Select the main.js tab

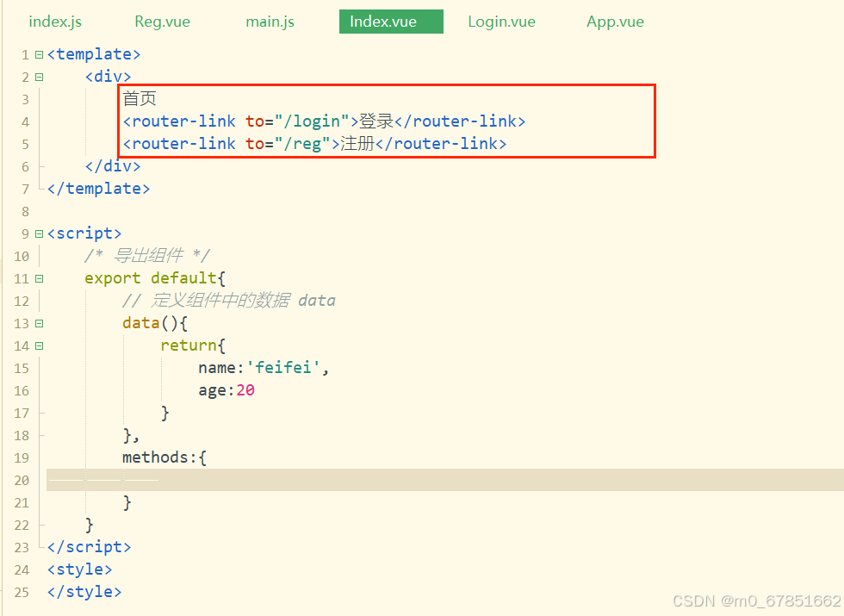[x=270, y=22]
